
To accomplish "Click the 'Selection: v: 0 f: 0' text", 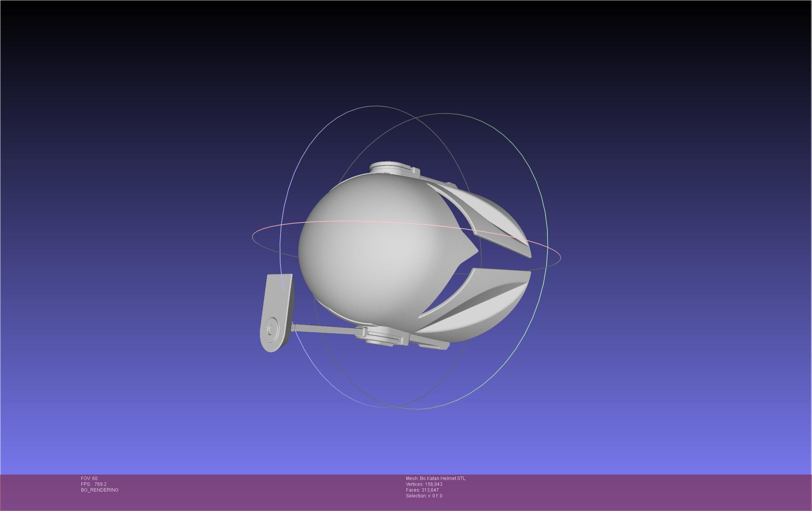I will pos(424,496).
